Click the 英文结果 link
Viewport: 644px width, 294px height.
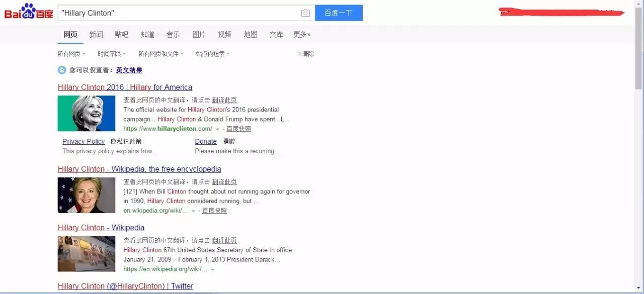pyautogui.click(x=129, y=70)
